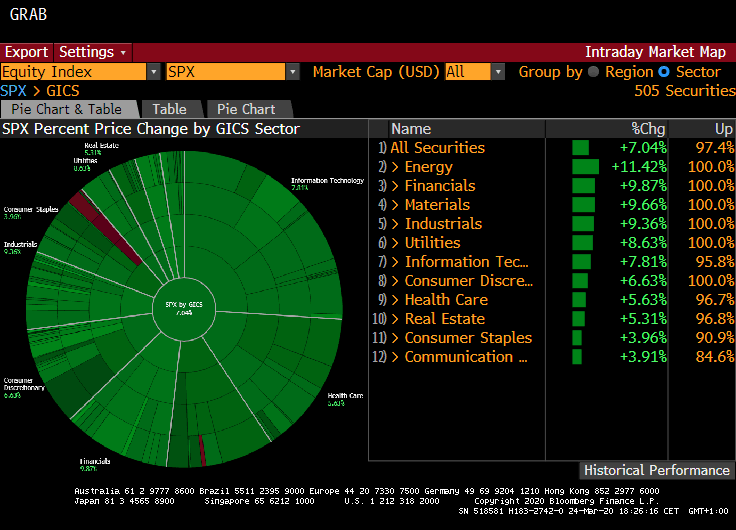This screenshot has width=736, height=530.
Task: Select Group by Region radio button
Action: coord(593,72)
